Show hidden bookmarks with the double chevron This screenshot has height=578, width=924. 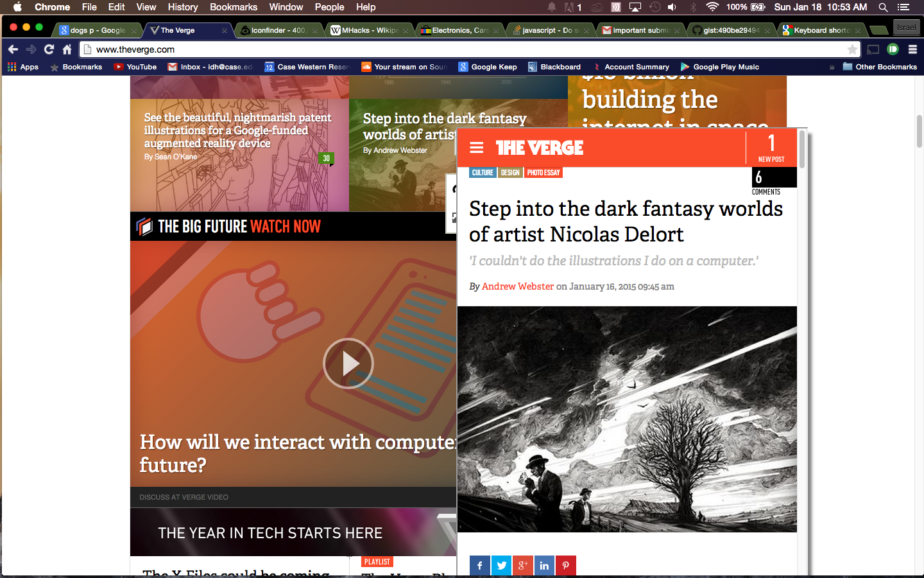pos(832,67)
